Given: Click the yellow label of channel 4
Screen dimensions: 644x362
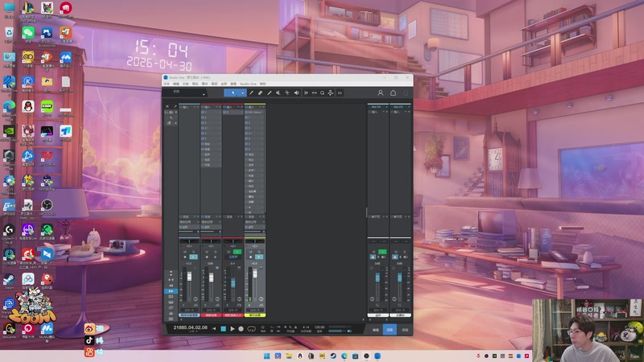Looking at the screenshot, I should 255,315.
